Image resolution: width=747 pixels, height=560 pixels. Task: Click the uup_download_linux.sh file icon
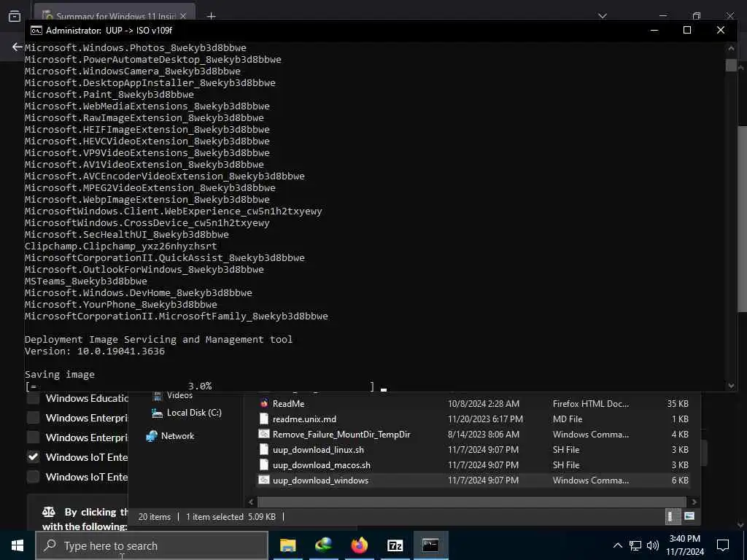[x=264, y=449]
